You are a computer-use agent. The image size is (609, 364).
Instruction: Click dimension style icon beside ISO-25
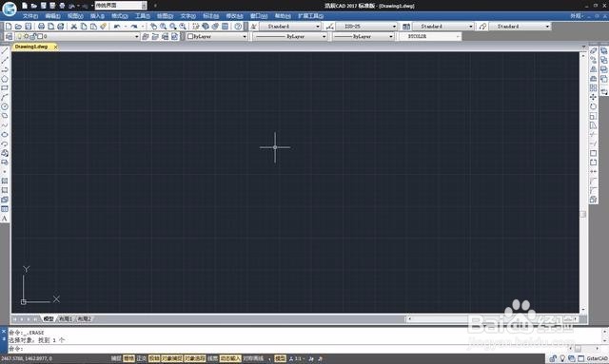[330, 27]
